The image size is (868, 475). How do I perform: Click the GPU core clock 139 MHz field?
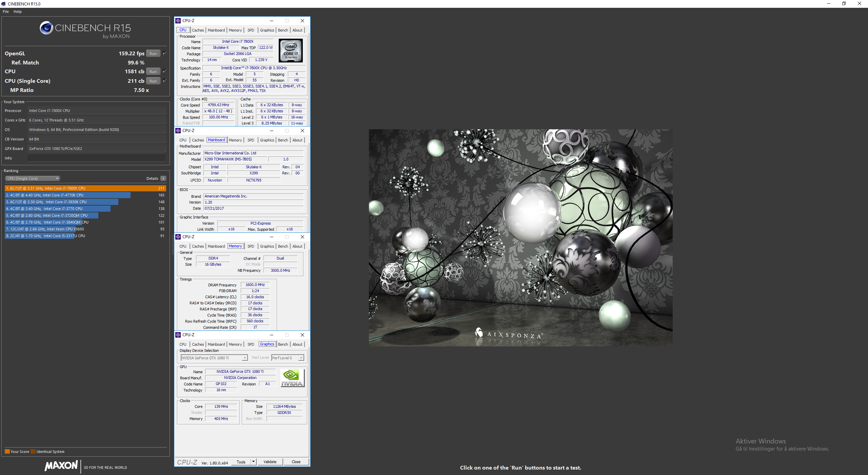pos(221,407)
